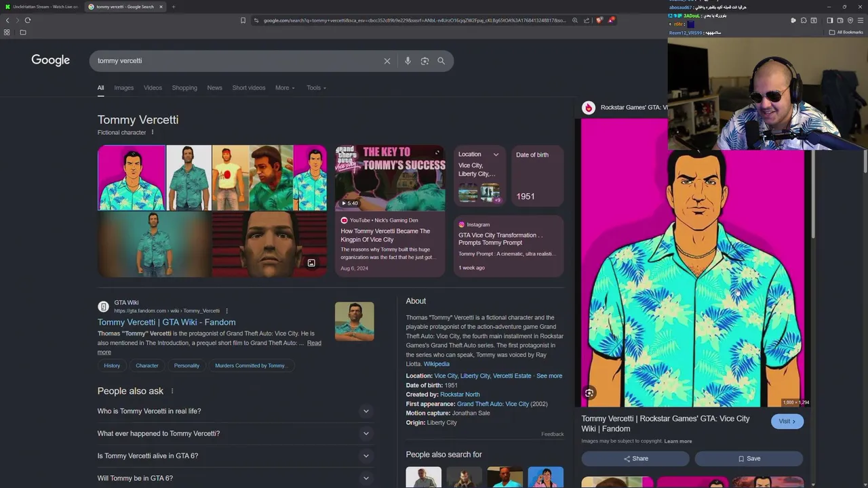Click the Google logo
The width and height of the screenshot is (868, 488).
50,60
